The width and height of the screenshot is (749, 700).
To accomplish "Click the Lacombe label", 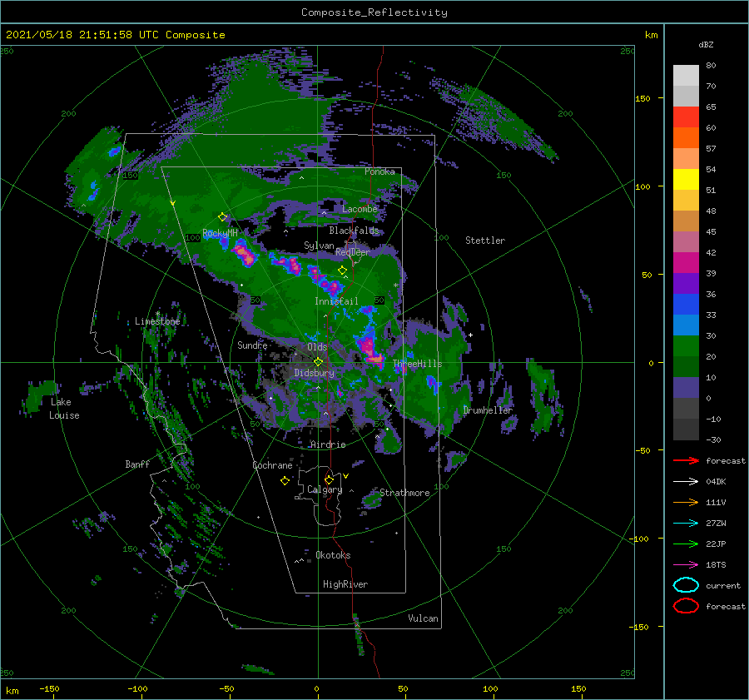I will (360, 209).
